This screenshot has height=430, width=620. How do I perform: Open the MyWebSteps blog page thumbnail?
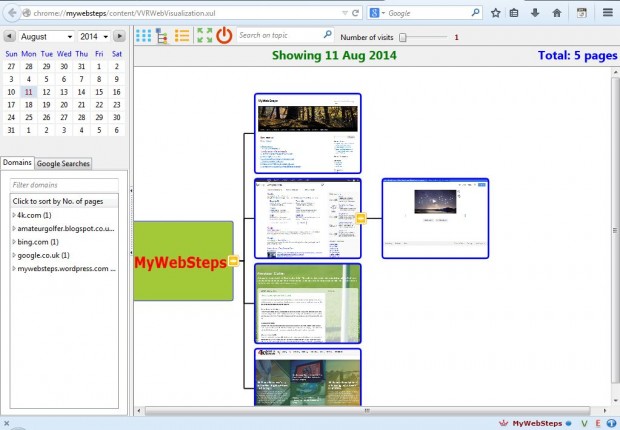[x=308, y=133]
